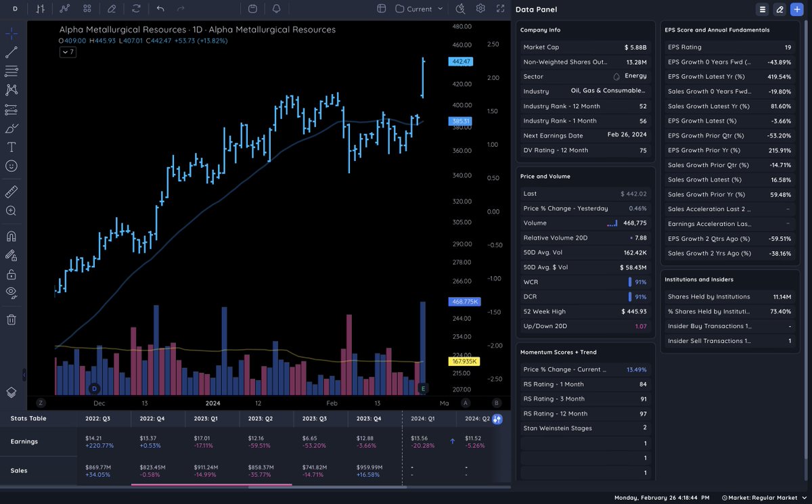
Task: Click the Next Earnings Date row
Action: click(585, 135)
